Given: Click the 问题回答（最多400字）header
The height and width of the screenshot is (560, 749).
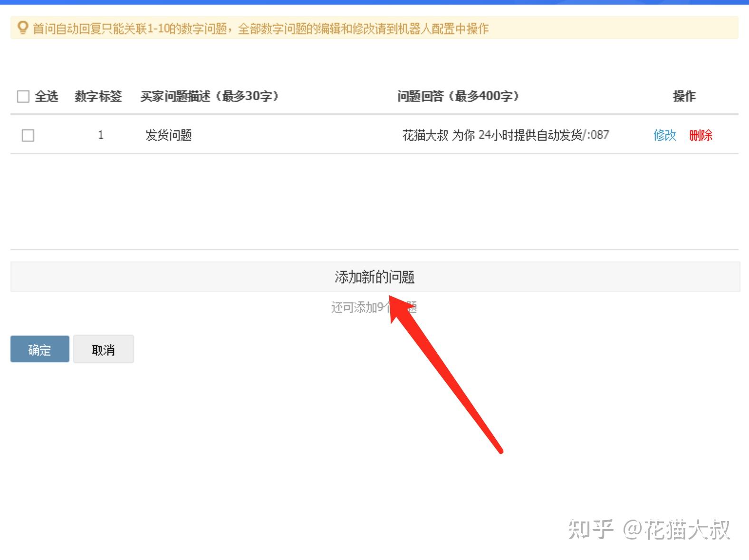Looking at the screenshot, I should point(458,97).
